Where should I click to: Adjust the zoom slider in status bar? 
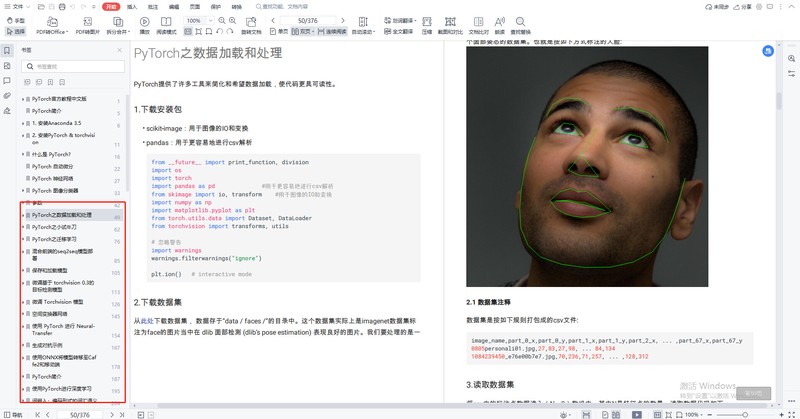pyautogui.click(x=744, y=415)
